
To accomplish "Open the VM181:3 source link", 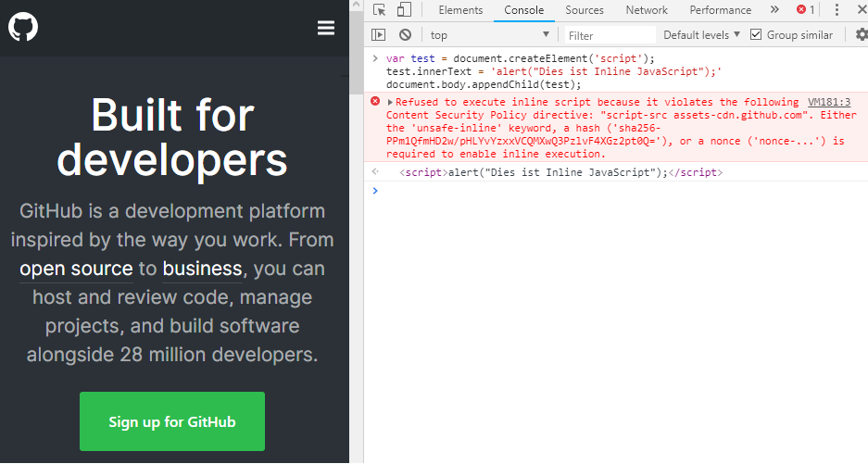I will 829,102.
